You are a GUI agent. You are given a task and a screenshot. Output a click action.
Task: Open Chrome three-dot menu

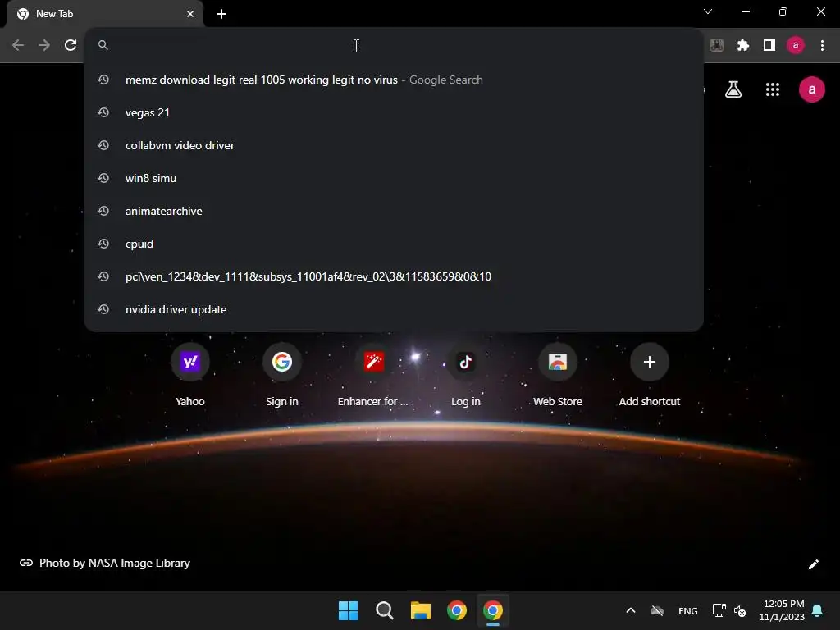point(822,45)
